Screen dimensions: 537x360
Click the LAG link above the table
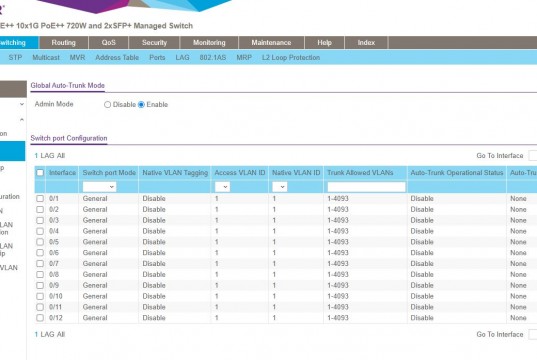47,156
